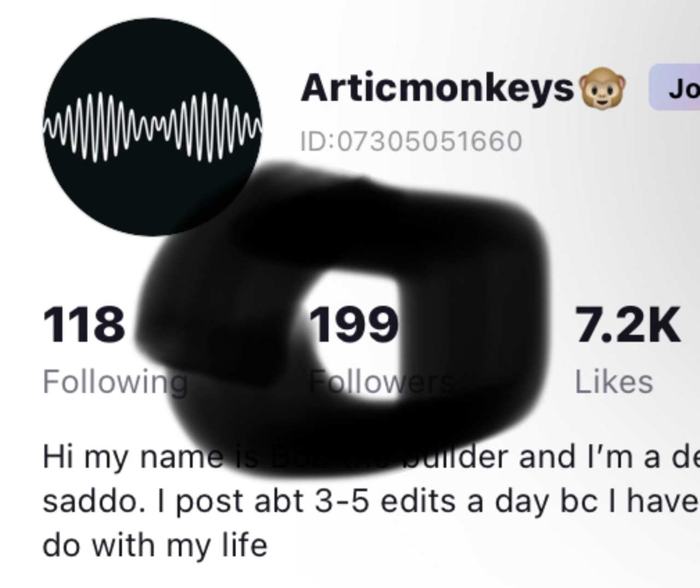Open the soundwave profile avatar
The width and height of the screenshot is (700, 588).
coord(152,127)
